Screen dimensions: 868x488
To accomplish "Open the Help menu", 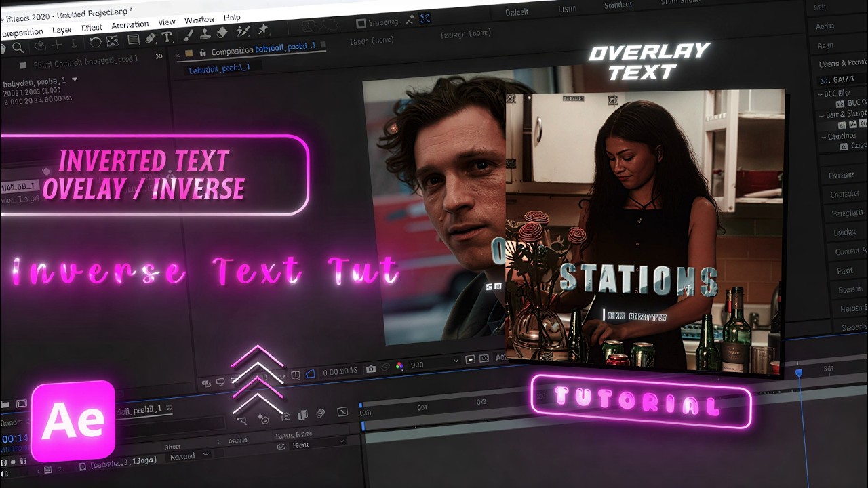I will pos(232,17).
